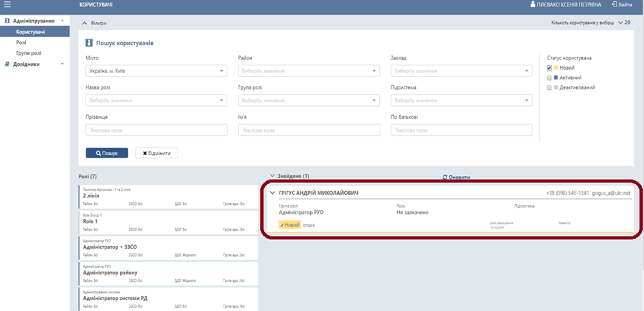Collapse the Фільтри panel chevron
The image size is (644, 311).
click(84, 23)
